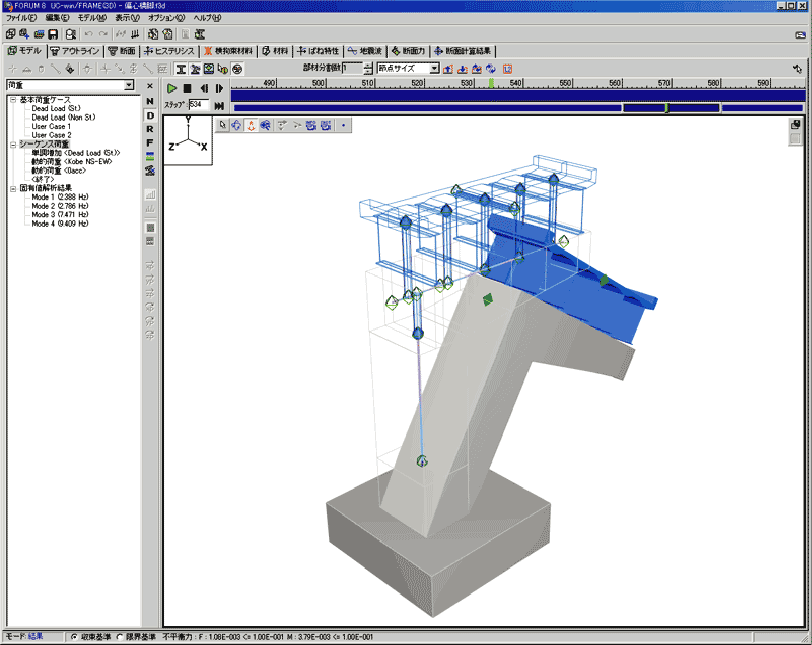The height and width of the screenshot is (645, 812).
Task: Select the R result display icon
Action: (x=150, y=129)
